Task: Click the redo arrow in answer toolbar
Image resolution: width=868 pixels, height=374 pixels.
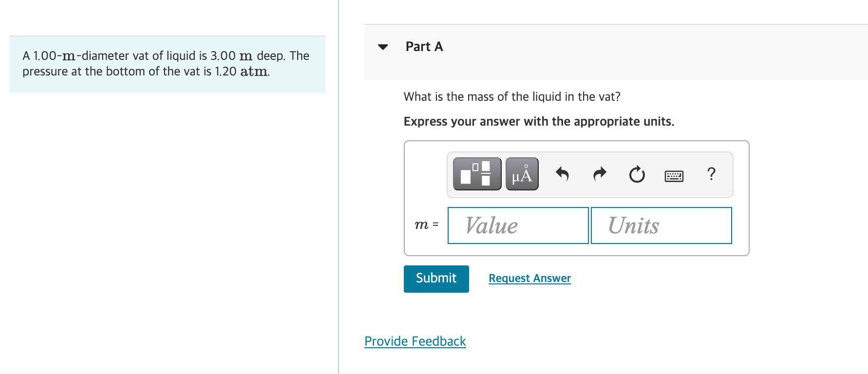Action: (x=599, y=174)
